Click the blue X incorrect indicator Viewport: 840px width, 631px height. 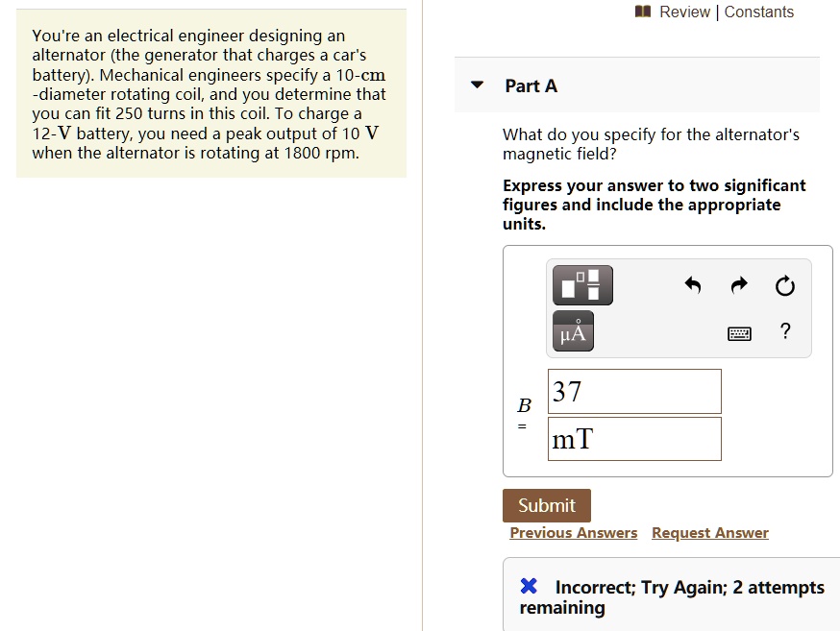click(528, 585)
